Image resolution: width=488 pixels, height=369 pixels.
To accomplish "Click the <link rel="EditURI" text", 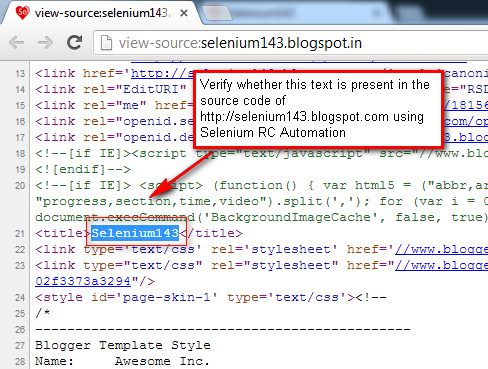I will click(111, 89).
